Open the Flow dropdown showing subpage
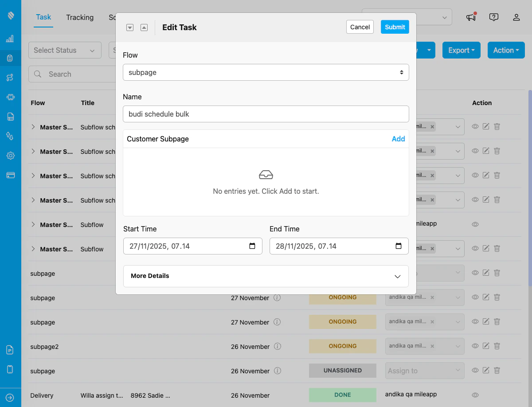Screen dimensions: 532x407 tap(266, 72)
